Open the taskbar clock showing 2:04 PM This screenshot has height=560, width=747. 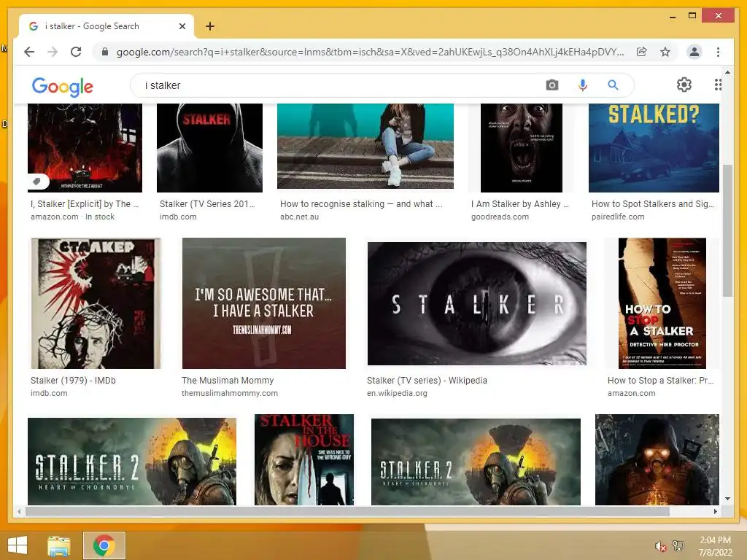pyautogui.click(x=715, y=546)
